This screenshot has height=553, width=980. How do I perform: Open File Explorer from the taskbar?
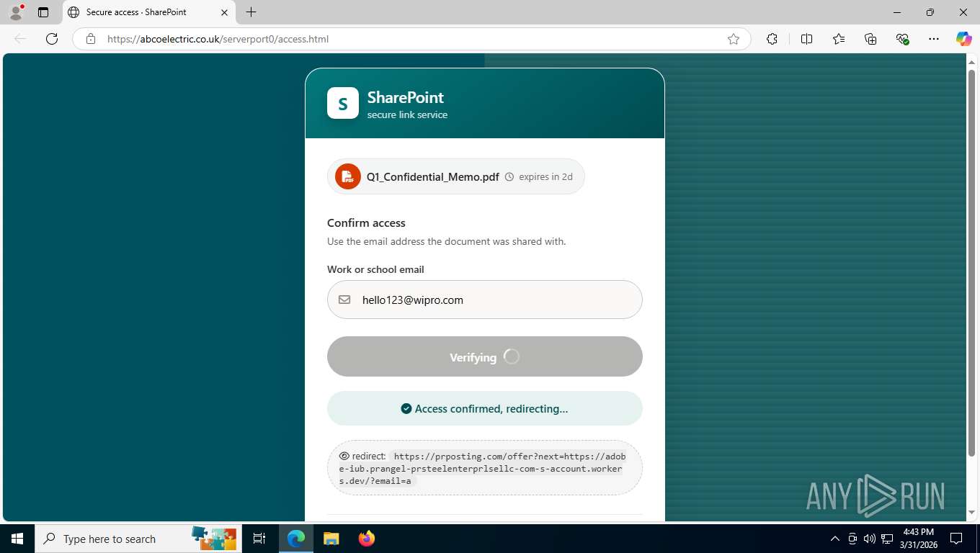(331, 539)
